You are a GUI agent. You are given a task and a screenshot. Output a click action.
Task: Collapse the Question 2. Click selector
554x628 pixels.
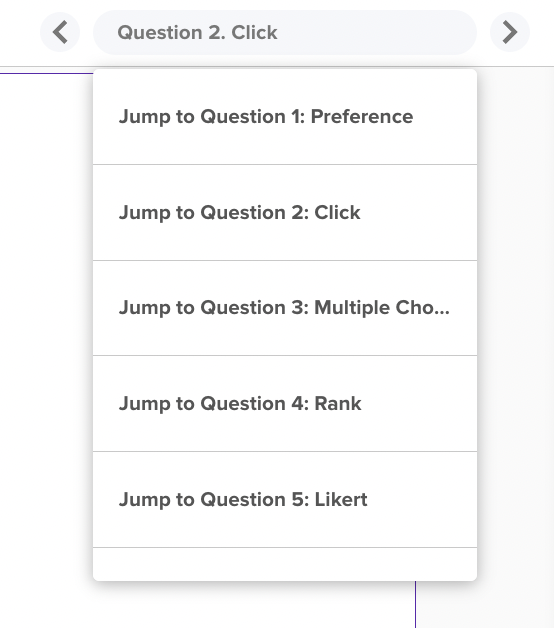point(285,32)
